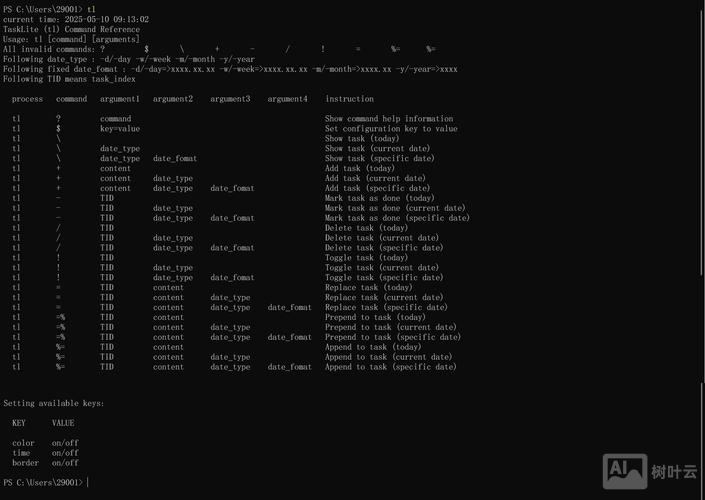Click the 'border' key row

point(25,463)
